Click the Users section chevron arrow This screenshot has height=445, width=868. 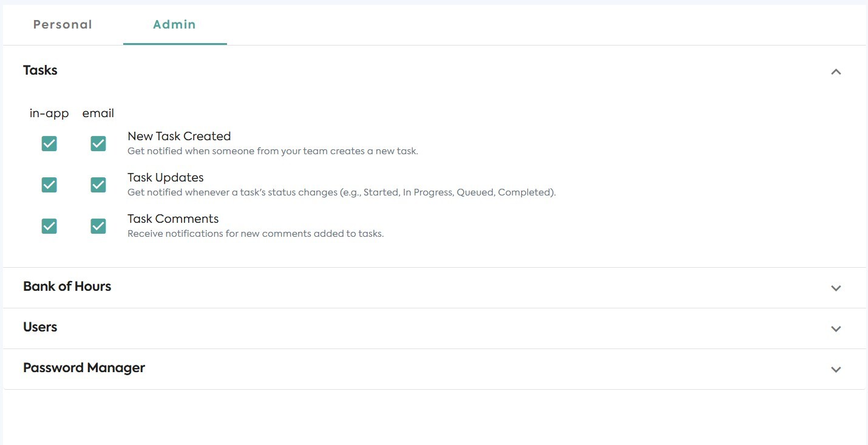pos(836,328)
